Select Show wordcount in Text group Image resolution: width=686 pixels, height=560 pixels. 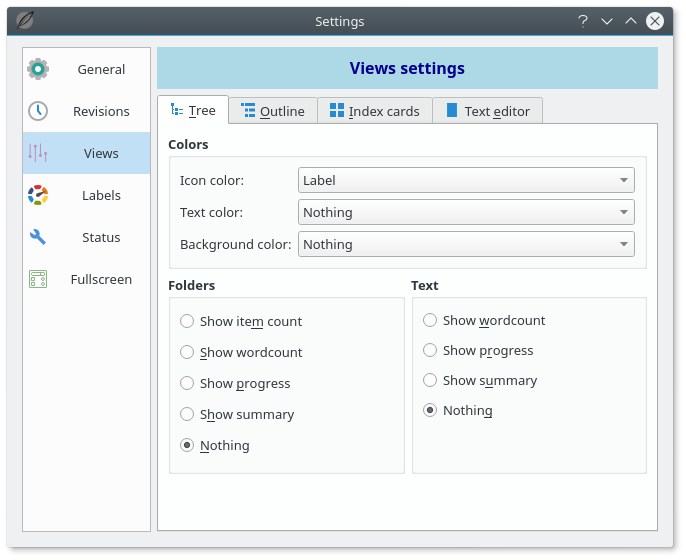(430, 320)
